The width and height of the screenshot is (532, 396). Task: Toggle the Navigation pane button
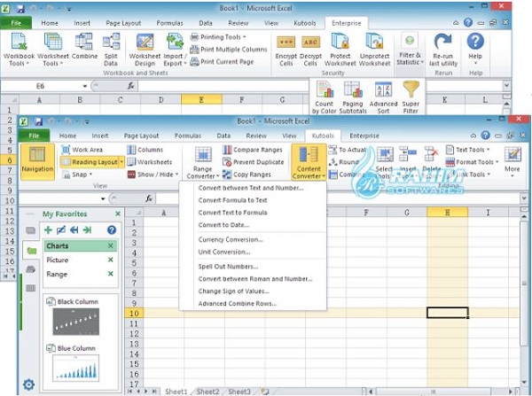(37, 161)
